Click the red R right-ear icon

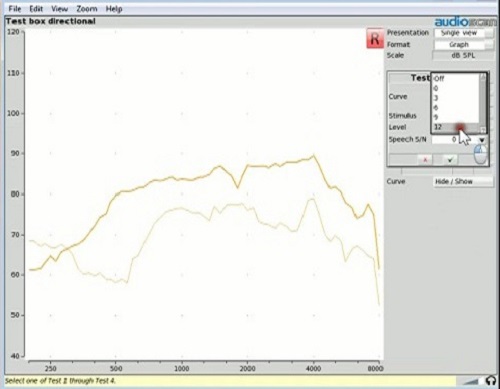[x=375, y=39]
